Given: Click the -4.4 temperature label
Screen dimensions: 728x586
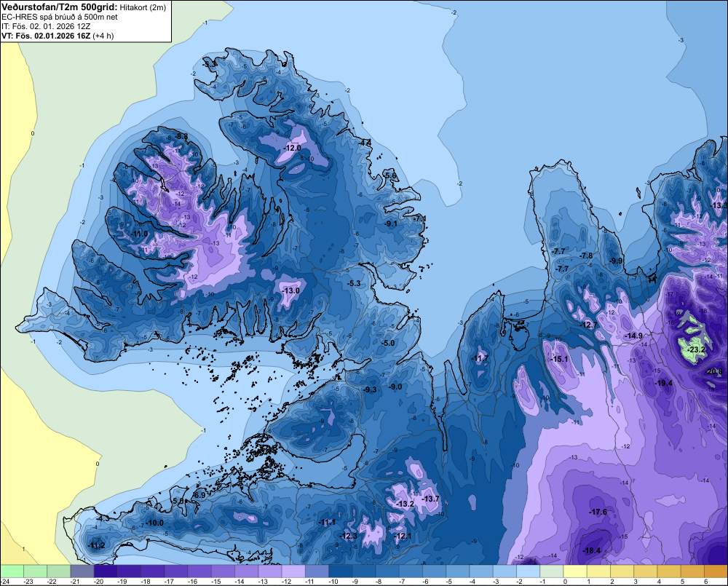Looking at the screenshot, I should [x=365, y=143].
